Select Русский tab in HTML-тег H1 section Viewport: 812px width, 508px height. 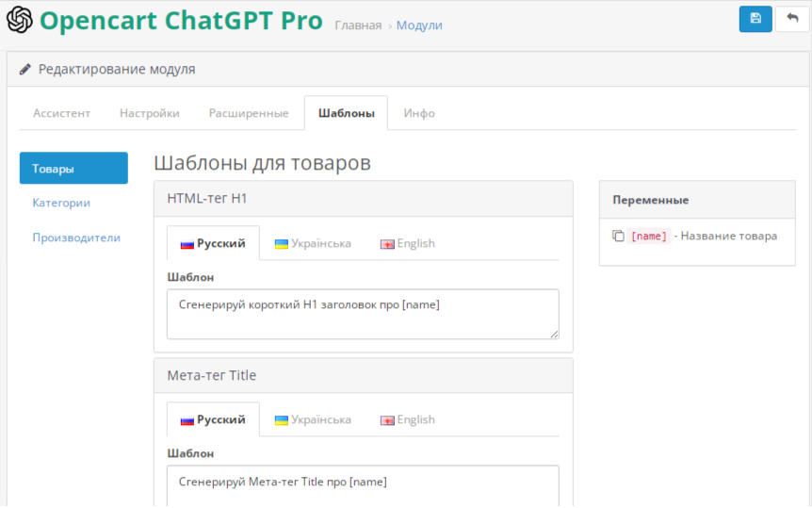click(x=213, y=243)
